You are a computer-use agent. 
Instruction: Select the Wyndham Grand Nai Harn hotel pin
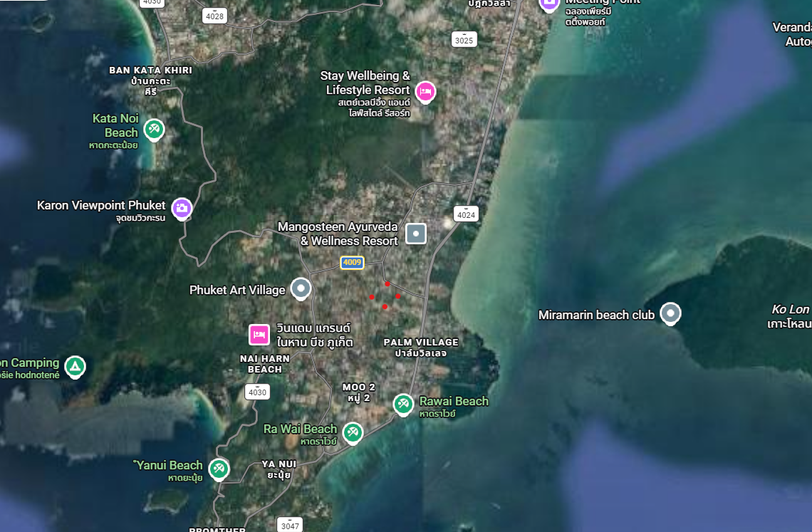[259, 335]
